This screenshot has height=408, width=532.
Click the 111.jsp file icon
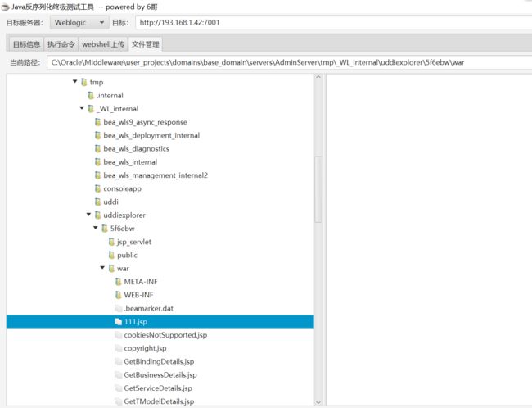tap(118, 321)
